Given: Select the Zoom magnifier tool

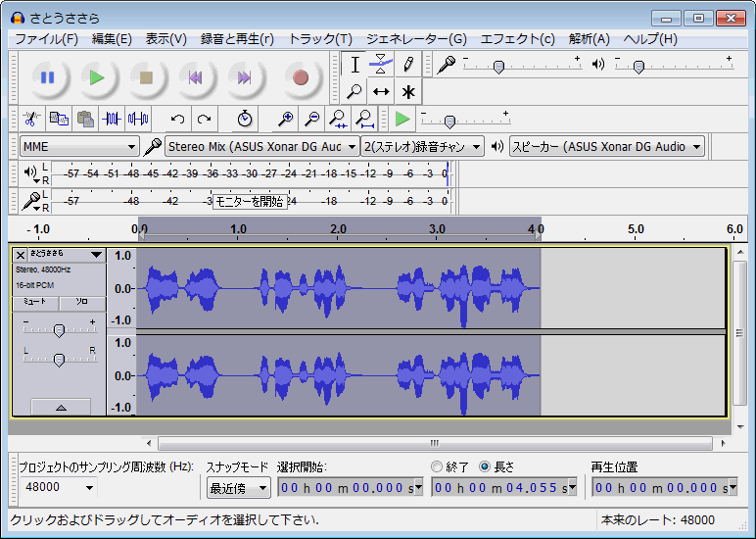Looking at the screenshot, I should coord(354,91).
